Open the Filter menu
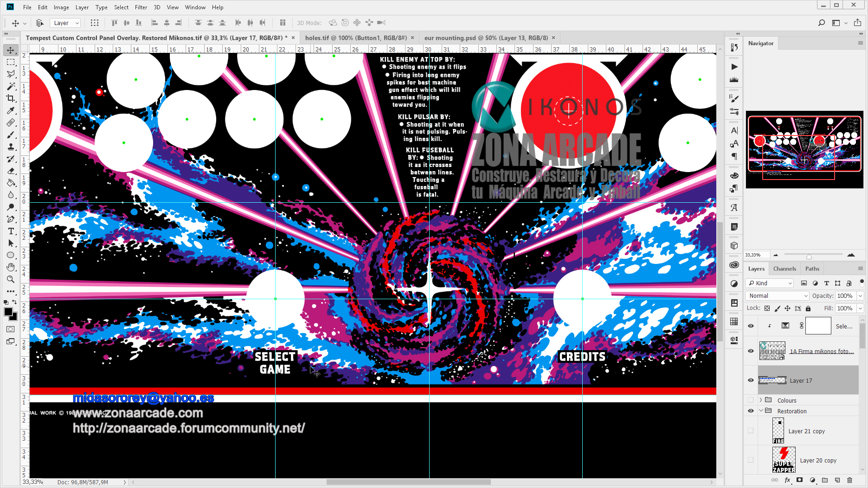868x488 pixels. 141,7
